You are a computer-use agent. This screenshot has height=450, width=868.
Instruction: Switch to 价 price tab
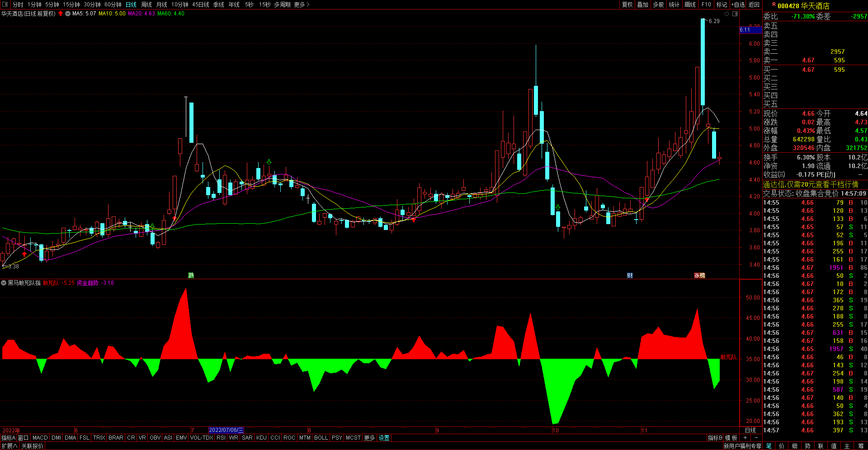pyautogui.click(x=782, y=446)
